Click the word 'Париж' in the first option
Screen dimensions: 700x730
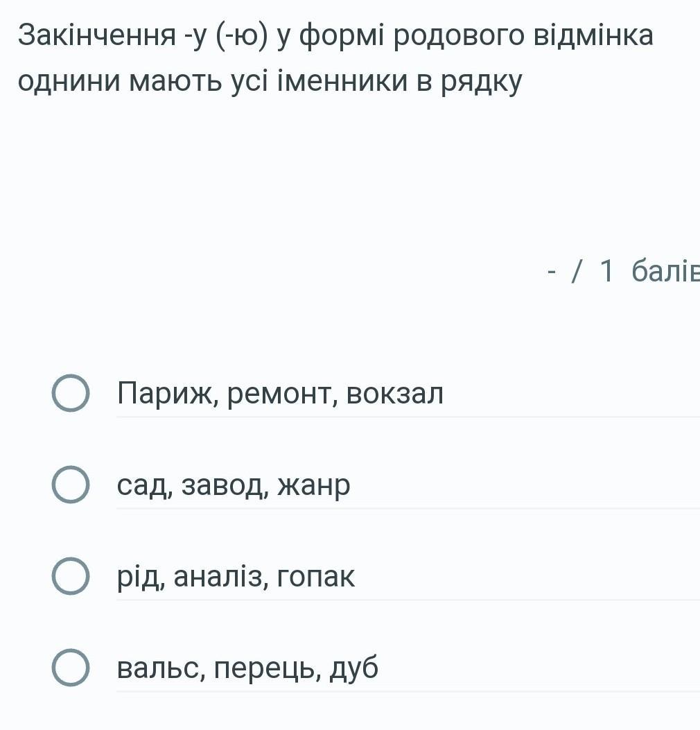pos(168,394)
